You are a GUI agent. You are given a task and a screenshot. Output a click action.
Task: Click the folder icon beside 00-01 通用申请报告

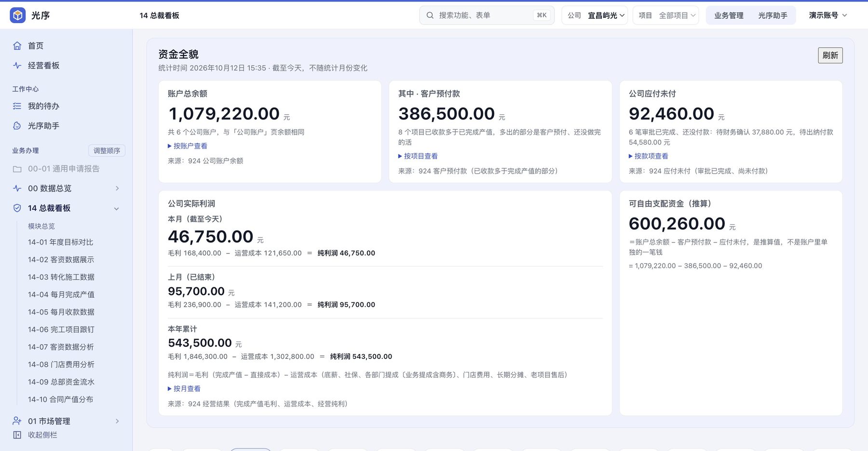[17, 169]
